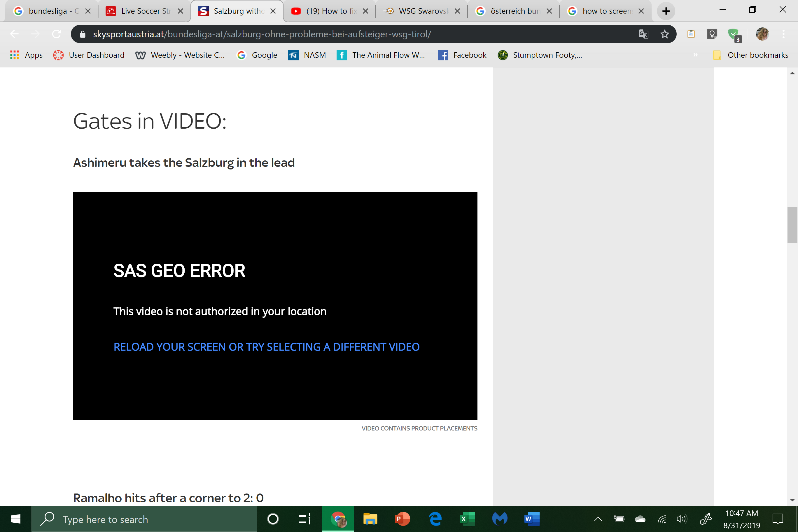This screenshot has height=532, width=798.
Task: Click the padlock site info icon
Action: pyautogui.click(x=83, y=34)
